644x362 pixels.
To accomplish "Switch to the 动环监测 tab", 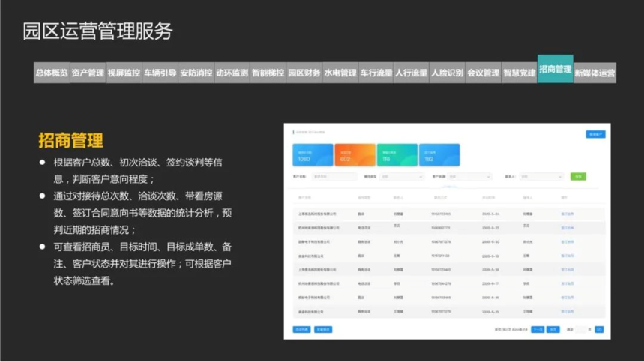I will pos(232,73).
